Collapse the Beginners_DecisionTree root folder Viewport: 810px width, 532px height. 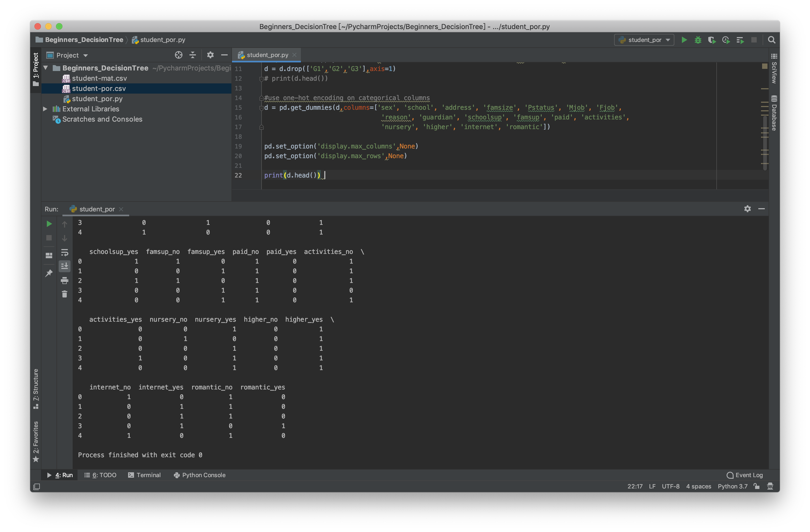coord(45,68)
